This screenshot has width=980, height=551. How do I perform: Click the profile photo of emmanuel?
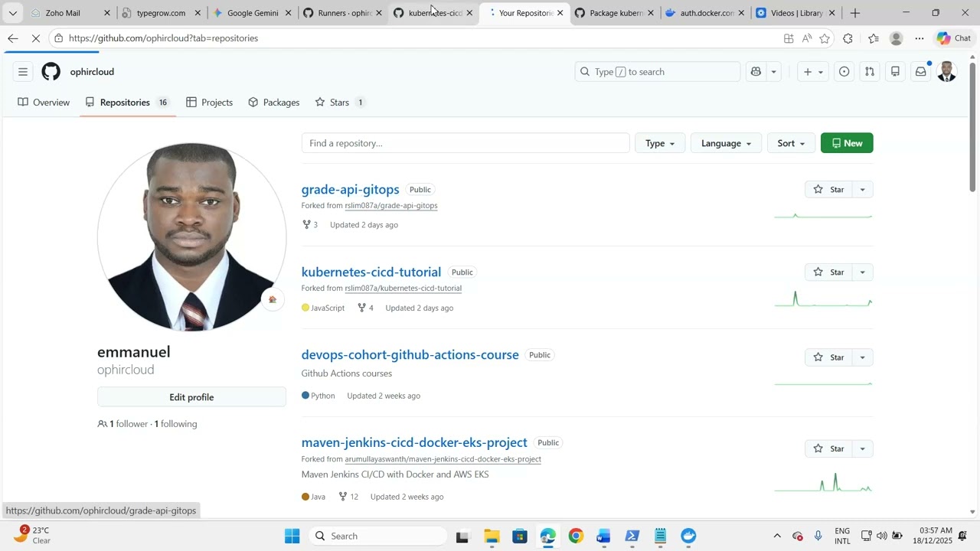[x=192, y=237]
